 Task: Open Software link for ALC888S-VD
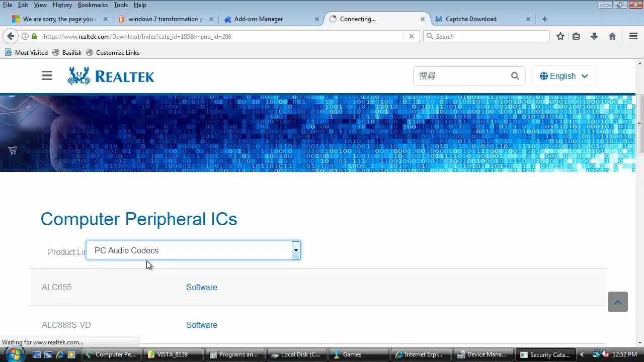pos(202,325)
